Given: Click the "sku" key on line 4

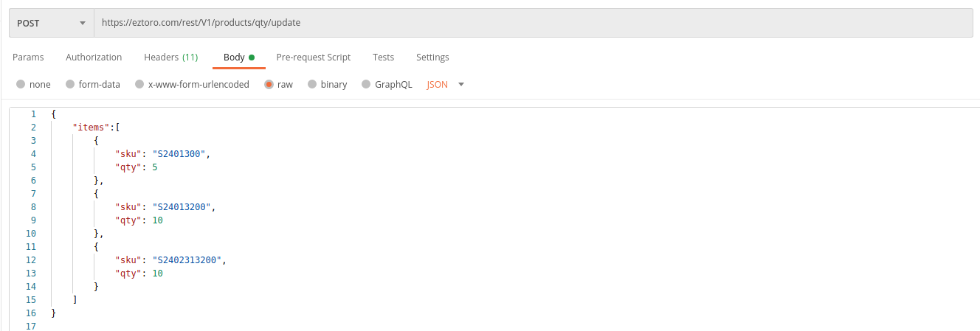Looking at the screenshot, I should click(128, 154).
